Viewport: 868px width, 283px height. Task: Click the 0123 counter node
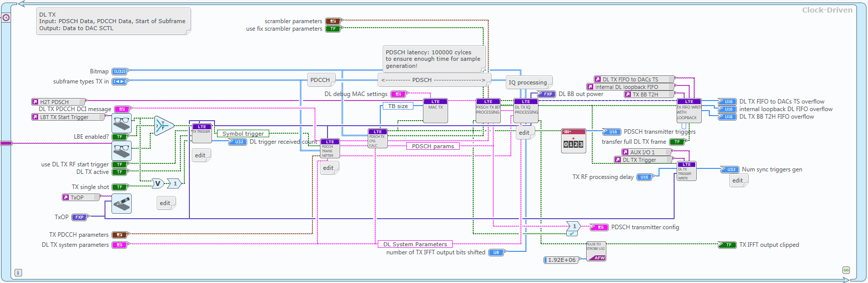pos(573,141)
